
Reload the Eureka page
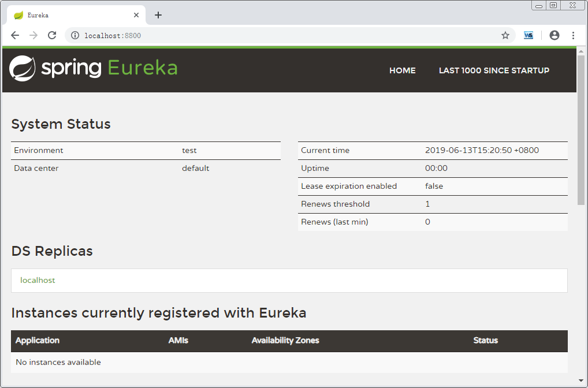tap(52, 35)
